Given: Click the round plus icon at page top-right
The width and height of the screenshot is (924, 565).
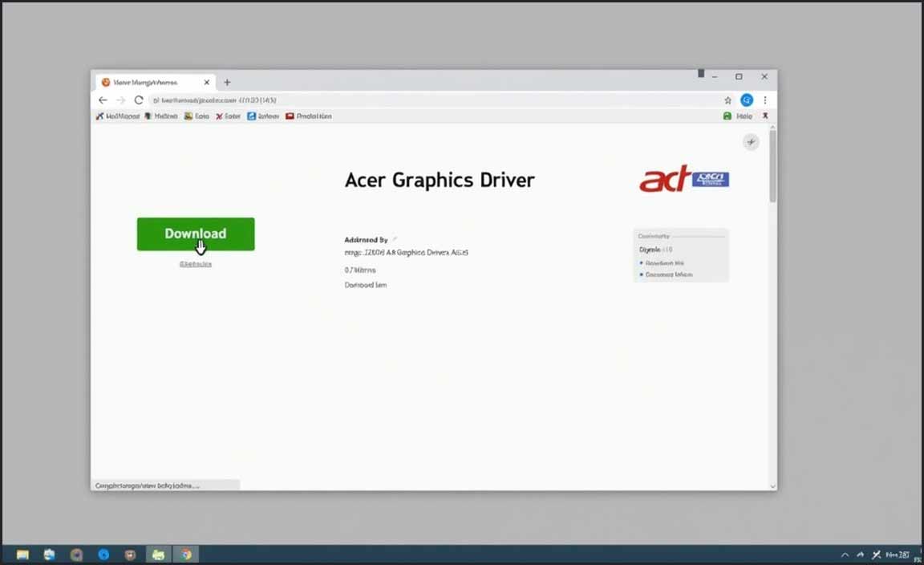Looking at the screenshot, I should tap(751, 142).
